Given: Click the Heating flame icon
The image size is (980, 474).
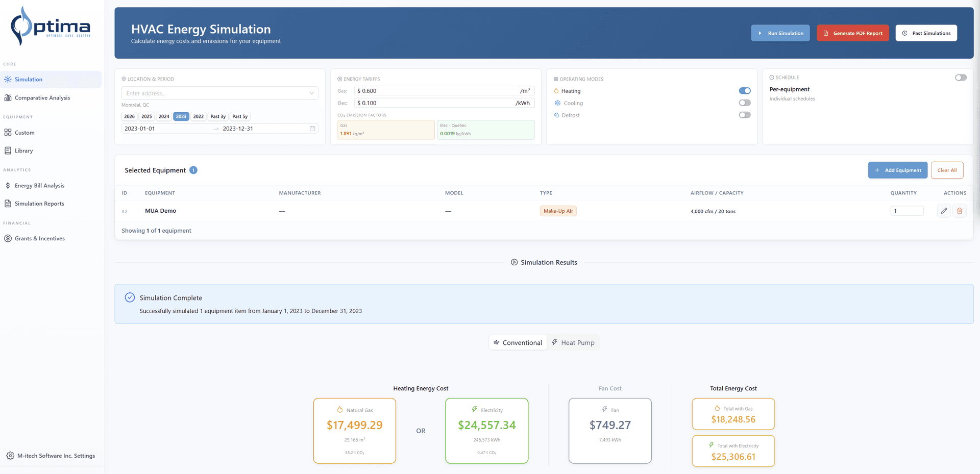Looking at the screenshot, I should [556, 91].
